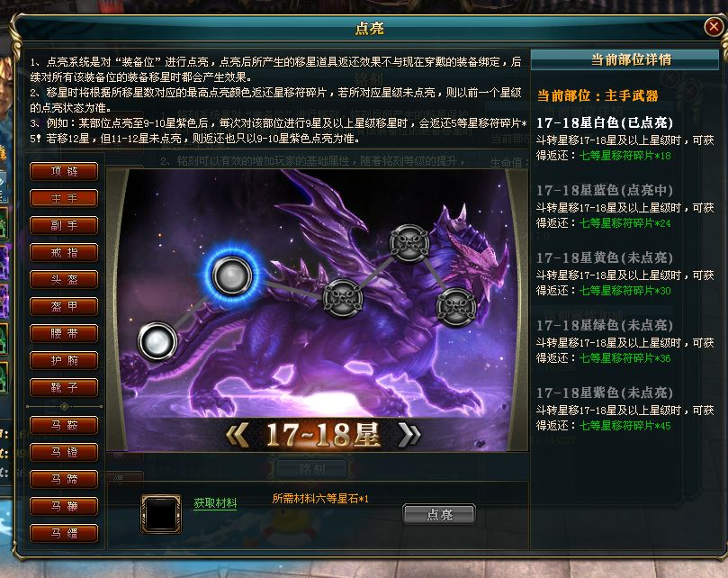
Task: Go to previous star tier left arrow
Action: 238,436
